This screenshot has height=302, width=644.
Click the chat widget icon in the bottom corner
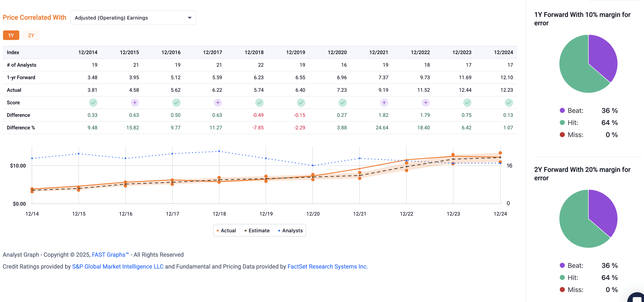(x=637, y=298)
